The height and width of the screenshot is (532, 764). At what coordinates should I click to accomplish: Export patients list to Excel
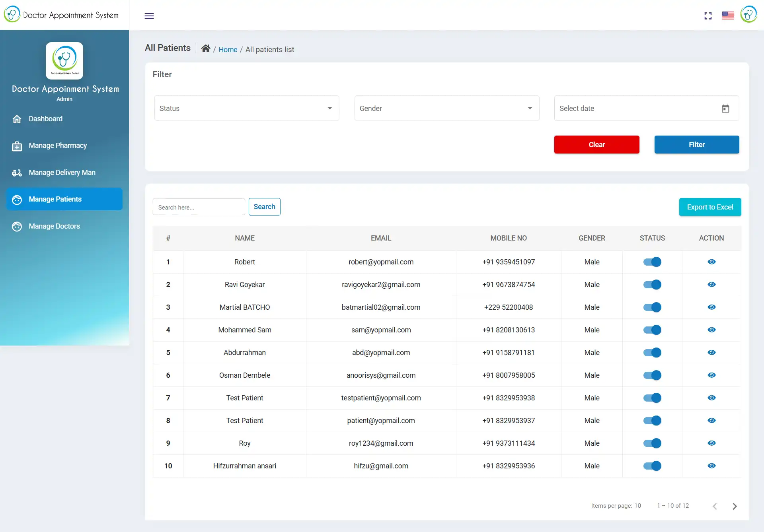pos(710,207)
